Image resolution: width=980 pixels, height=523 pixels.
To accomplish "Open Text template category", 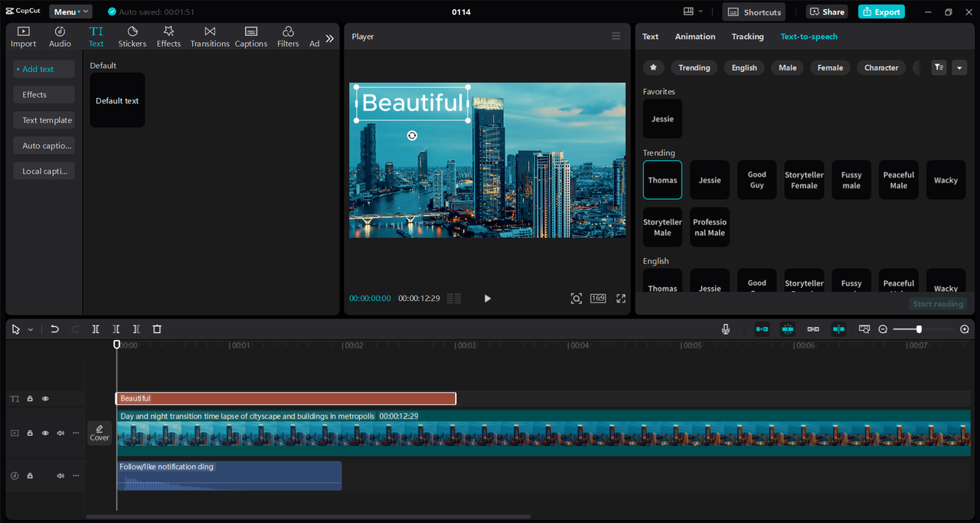I will click(44, 120).
